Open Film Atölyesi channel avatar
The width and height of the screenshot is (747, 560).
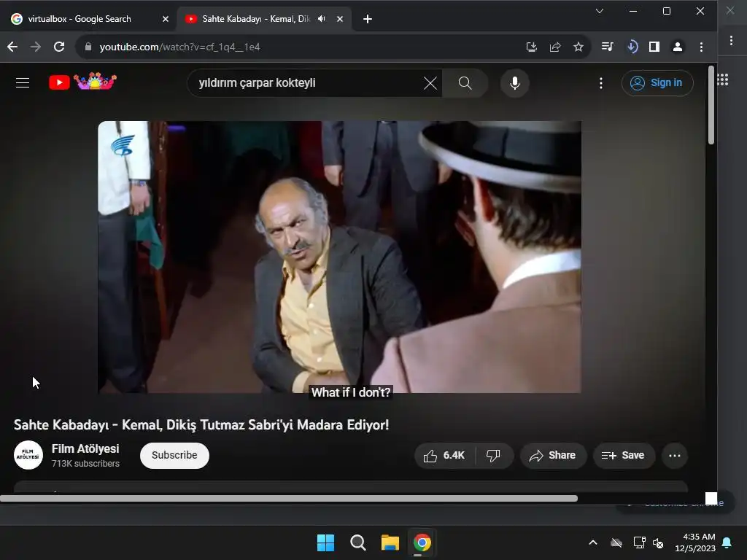(x=28, y=455)
